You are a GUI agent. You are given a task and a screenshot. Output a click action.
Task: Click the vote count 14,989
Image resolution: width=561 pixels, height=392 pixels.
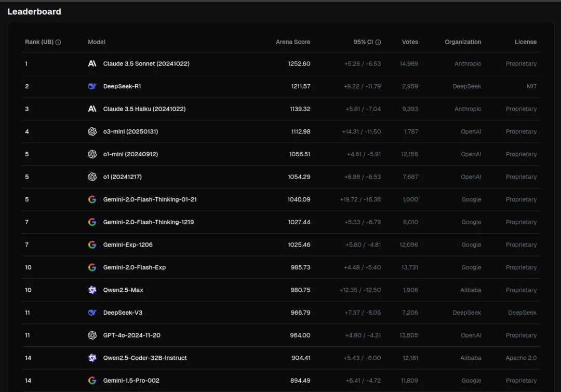409,64
